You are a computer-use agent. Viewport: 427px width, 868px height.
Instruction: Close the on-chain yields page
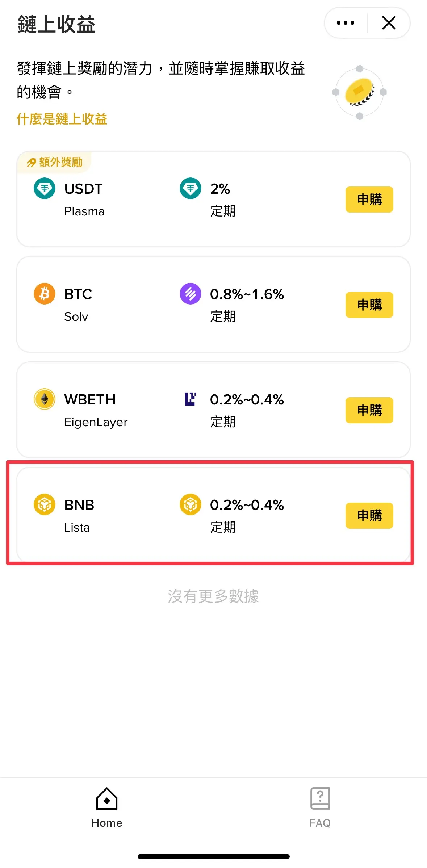pos(389,23)
